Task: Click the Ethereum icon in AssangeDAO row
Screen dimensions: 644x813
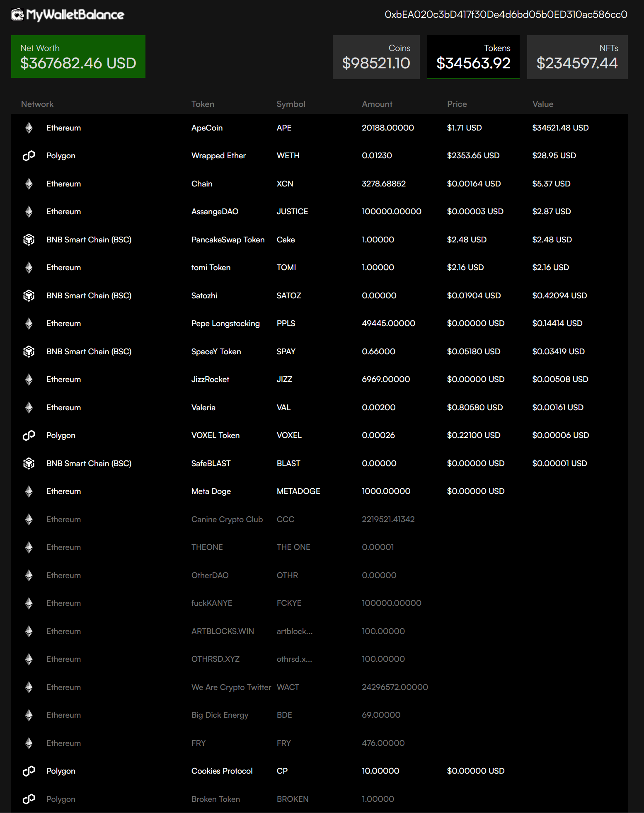Action: coord(29,212)
